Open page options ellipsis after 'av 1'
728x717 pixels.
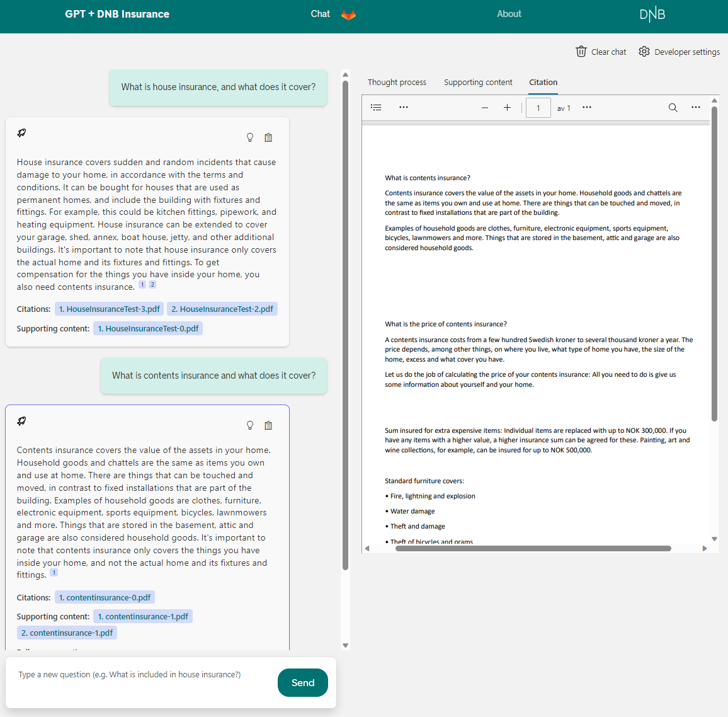[587, 107]
